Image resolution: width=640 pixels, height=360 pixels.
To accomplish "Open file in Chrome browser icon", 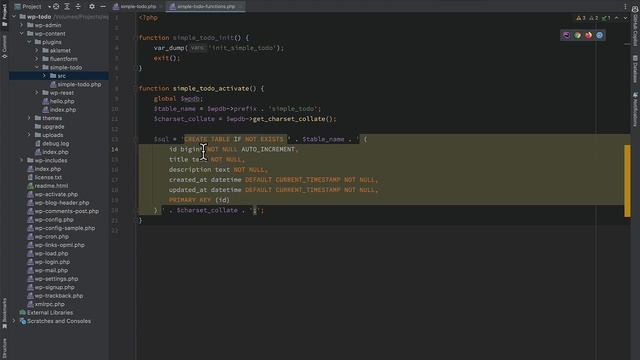I will coord(578,35).
